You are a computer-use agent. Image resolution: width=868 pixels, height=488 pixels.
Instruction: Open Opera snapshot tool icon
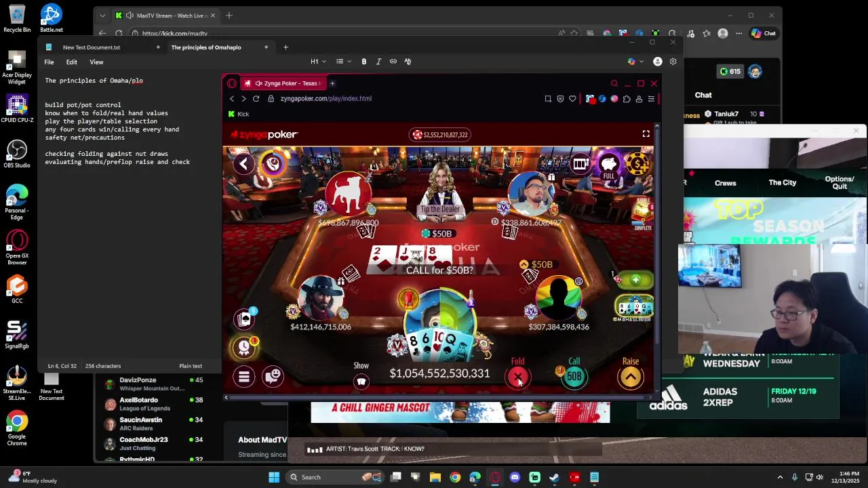tap(548, 98)
